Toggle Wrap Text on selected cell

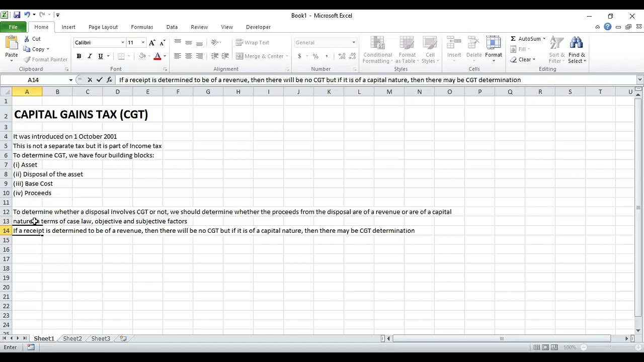click(253, 43)
